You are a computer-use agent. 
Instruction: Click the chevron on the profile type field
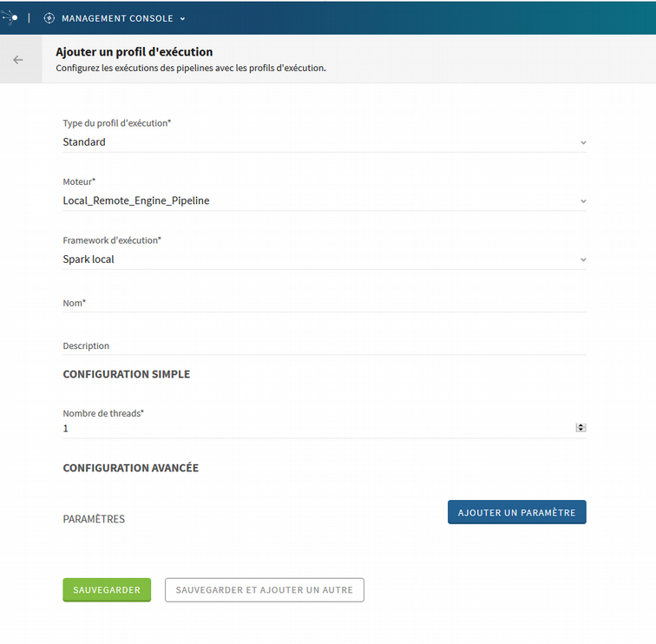click(x=583, y=142)
